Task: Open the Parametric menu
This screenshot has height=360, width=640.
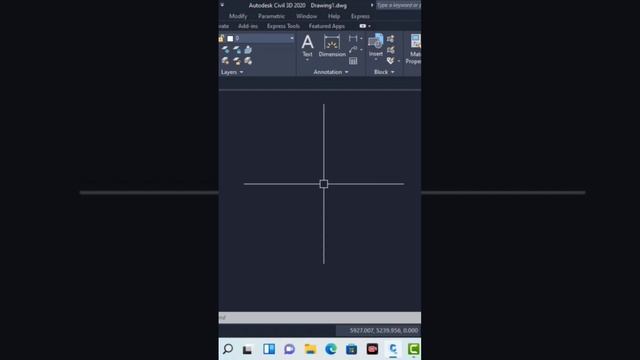Action: pyautogui.click(x=271, y=16)
